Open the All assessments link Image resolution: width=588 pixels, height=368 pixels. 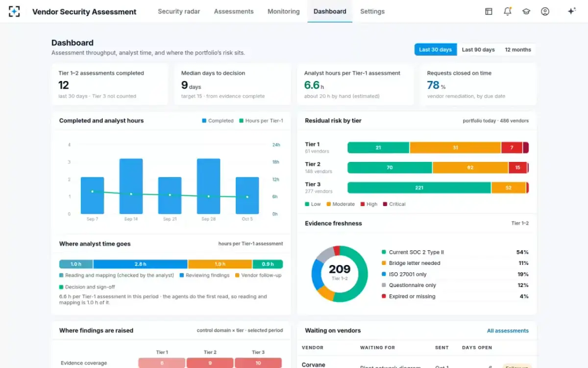tap(508, 331)
